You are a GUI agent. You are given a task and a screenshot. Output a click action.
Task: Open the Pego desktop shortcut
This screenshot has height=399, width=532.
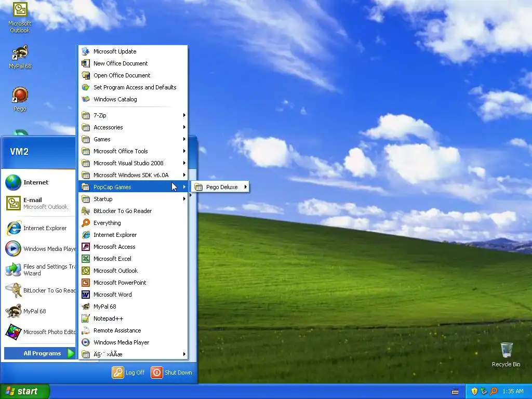tap(20, 99)
